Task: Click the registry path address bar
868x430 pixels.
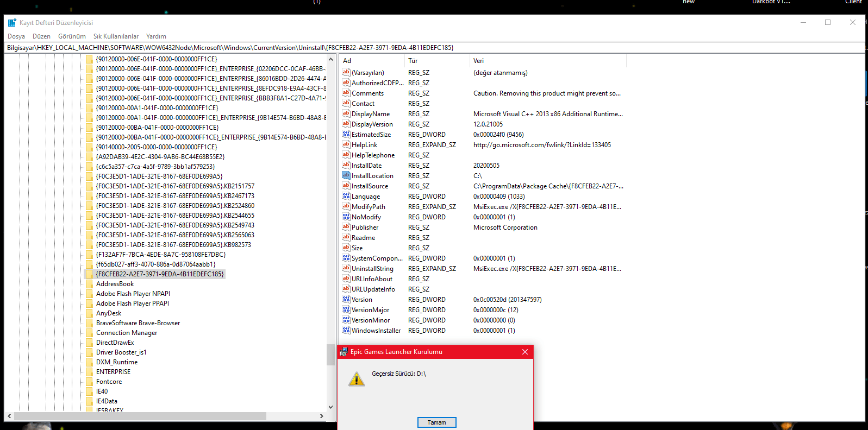Action: click(434, 48)
